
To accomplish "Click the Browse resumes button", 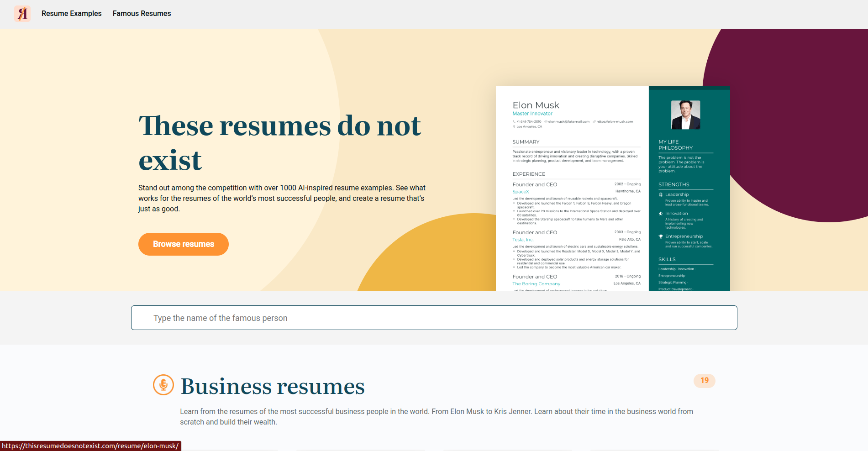I will pyautogui.click(x=184, y=244).
